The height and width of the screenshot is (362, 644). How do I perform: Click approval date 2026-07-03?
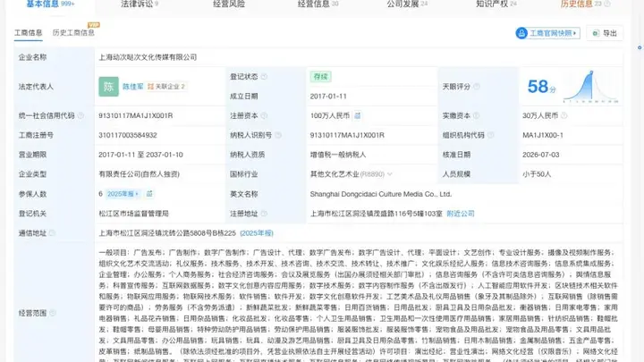(x=541, y=155)
